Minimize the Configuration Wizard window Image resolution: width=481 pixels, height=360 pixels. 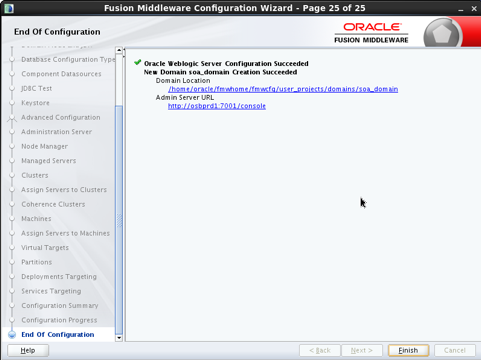pyautogui.click(x=461, y=9)
